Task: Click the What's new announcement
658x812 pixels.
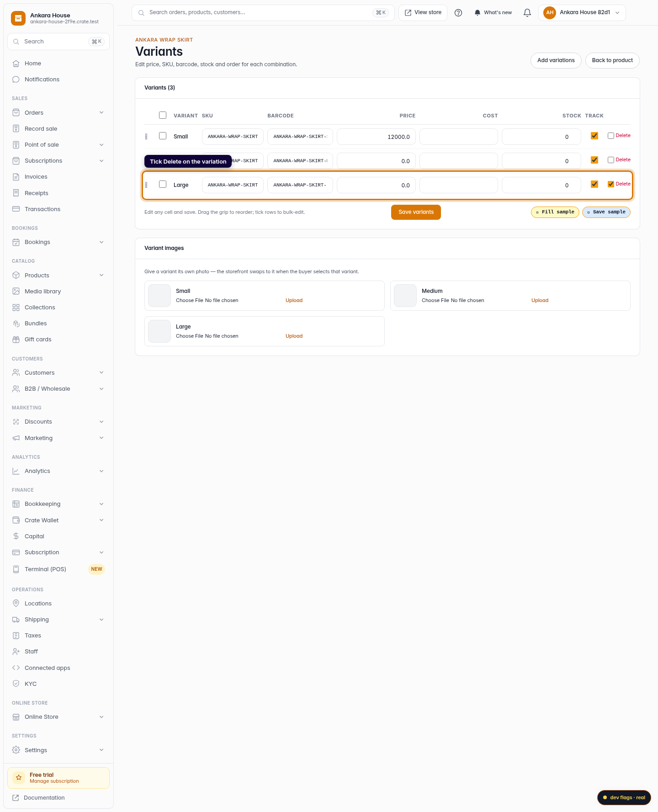Action: pyautogui.click(x=493, y=13)
